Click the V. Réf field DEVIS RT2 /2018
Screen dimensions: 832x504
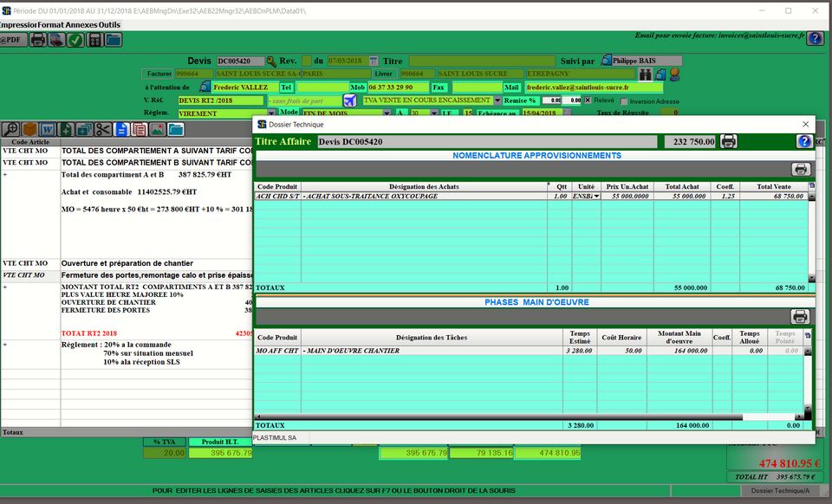(x=220, y=100)
